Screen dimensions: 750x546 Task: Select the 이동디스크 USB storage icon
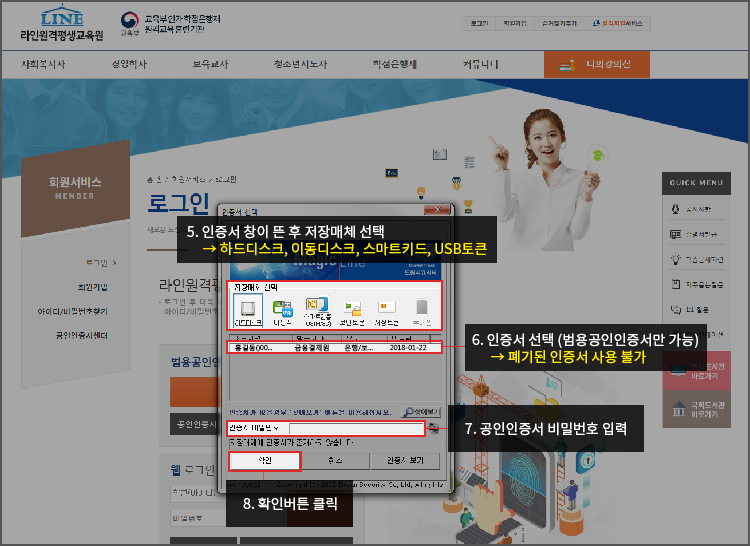click(282, 309)
